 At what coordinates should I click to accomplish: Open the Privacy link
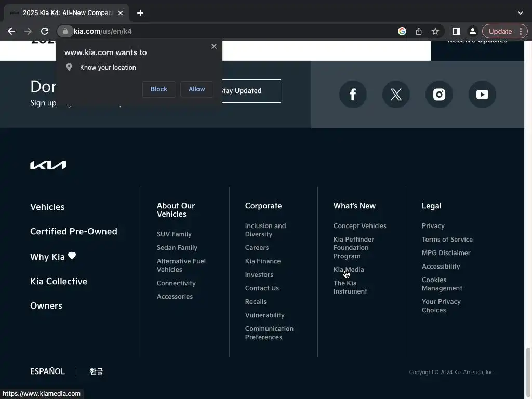[x=433, y=226]
